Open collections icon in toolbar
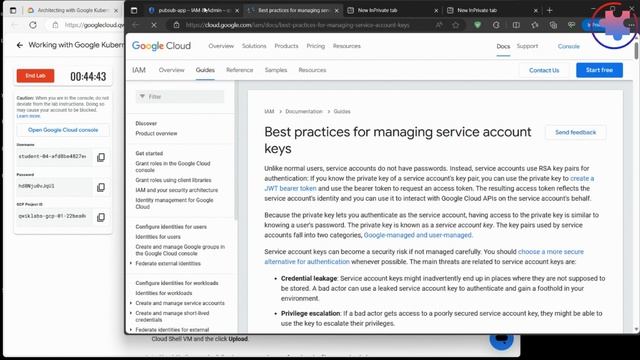The height and width of the screenshot is (360, 640). pyautogui.click(x=553, y=25)
